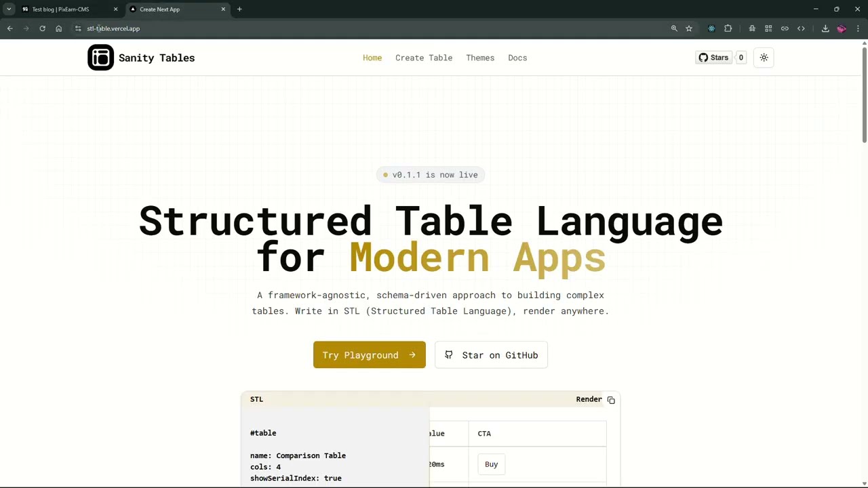
Task: Click the STL label in code panel header
Action: point(256,399)
